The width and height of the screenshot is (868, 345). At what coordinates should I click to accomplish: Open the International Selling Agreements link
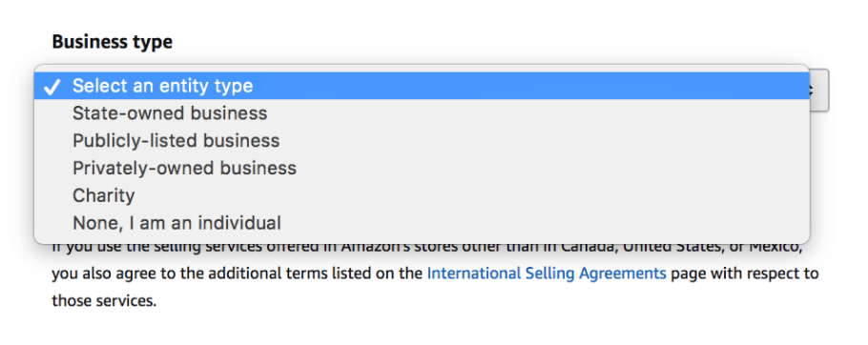tap(547, 274)
